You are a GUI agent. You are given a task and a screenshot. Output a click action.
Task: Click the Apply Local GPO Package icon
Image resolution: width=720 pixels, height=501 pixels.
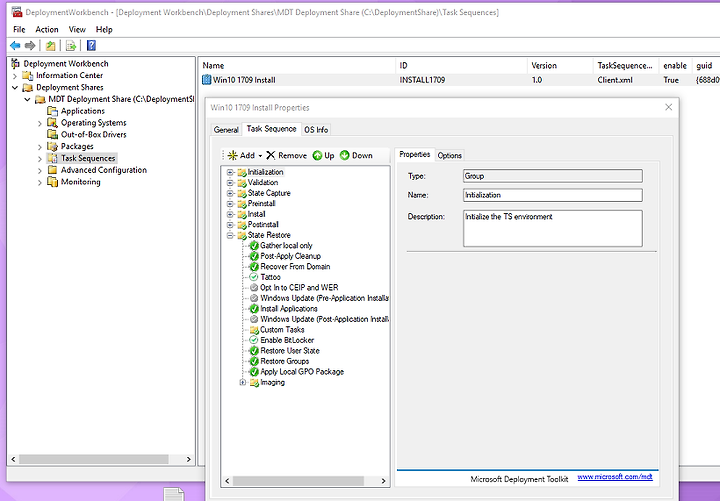(254, 372)
